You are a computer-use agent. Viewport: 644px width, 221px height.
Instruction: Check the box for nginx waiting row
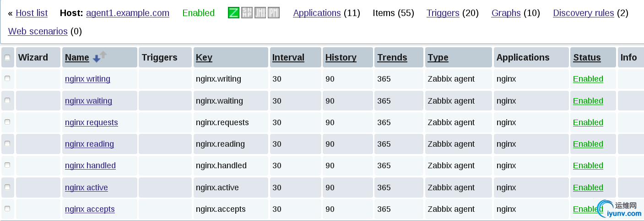click(7, 100)
